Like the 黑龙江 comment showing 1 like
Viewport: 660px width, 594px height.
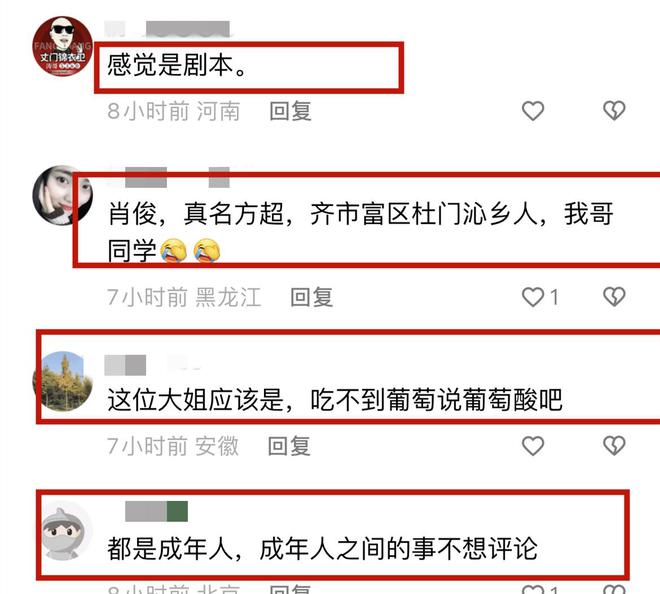533,297
